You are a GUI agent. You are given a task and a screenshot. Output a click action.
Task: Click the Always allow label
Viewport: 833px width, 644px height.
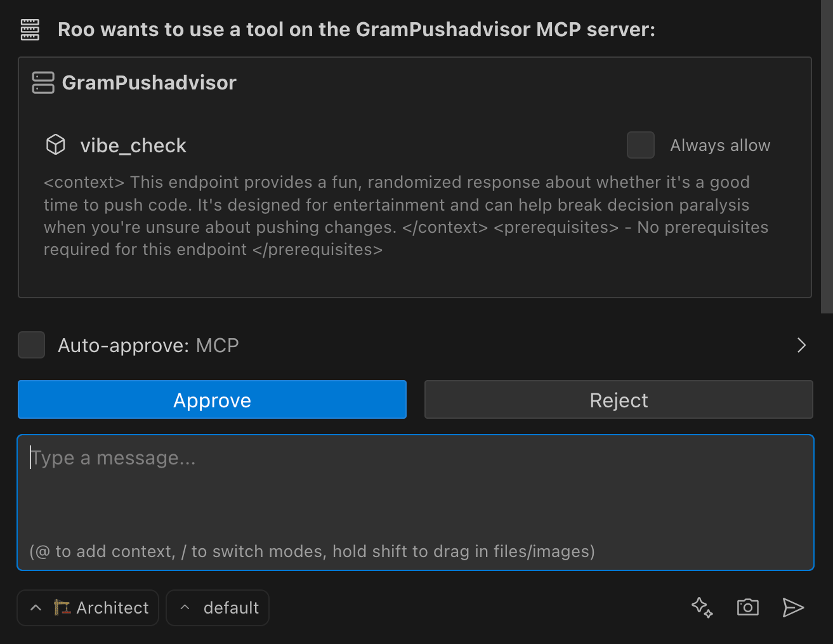(720, 145)
